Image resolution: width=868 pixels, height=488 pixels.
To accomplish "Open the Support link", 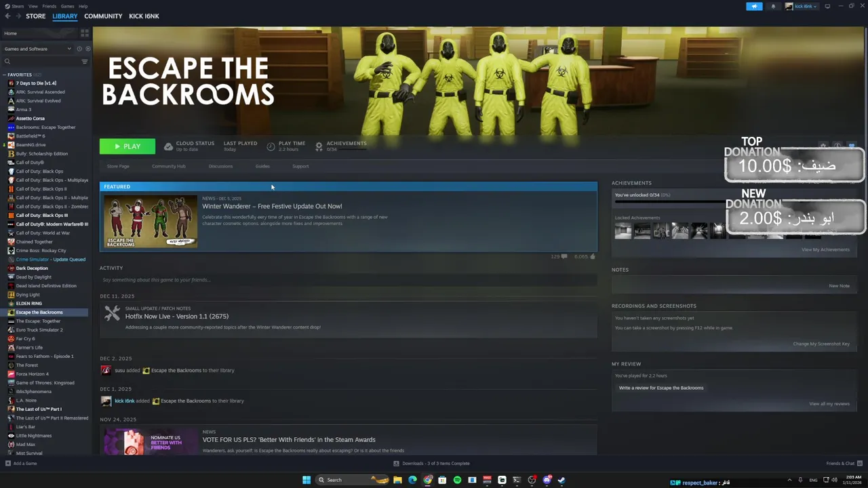I will (x=300, y=166).
